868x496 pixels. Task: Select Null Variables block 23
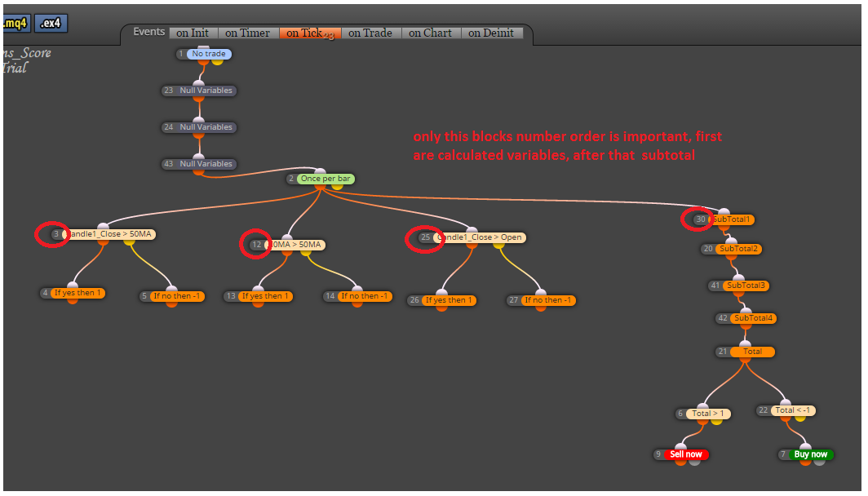[206, 91]
